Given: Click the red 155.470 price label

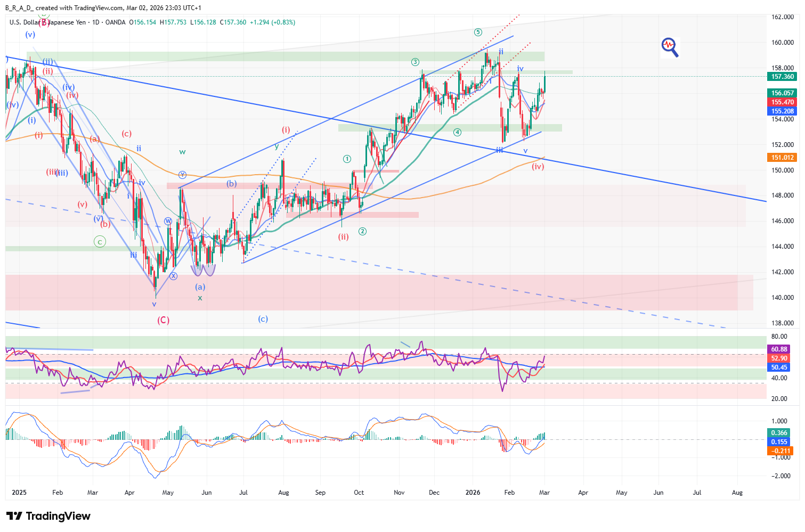Looking at the screenshot, I should [x=783, y=102].
